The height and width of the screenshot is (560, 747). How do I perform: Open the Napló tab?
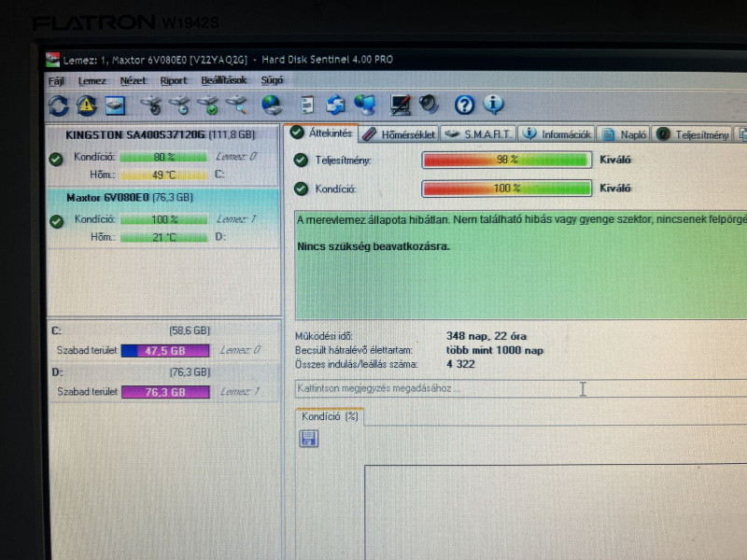(624, 134)
